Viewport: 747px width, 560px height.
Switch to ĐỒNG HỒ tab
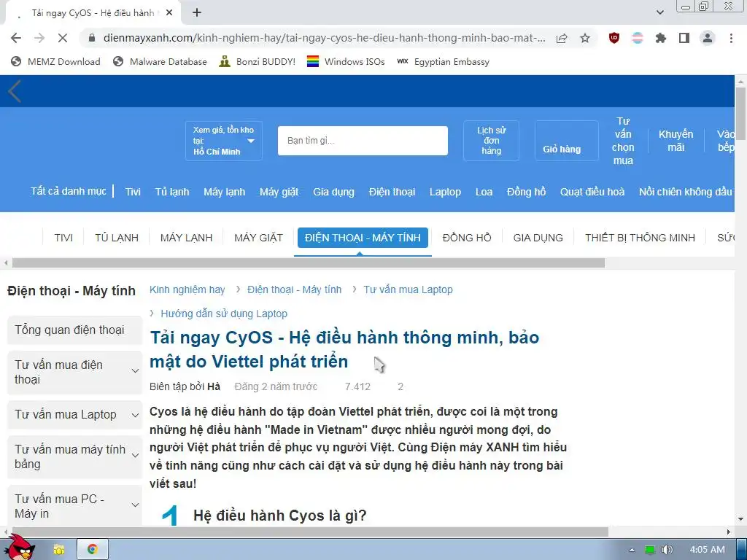[x=467, y=238]
